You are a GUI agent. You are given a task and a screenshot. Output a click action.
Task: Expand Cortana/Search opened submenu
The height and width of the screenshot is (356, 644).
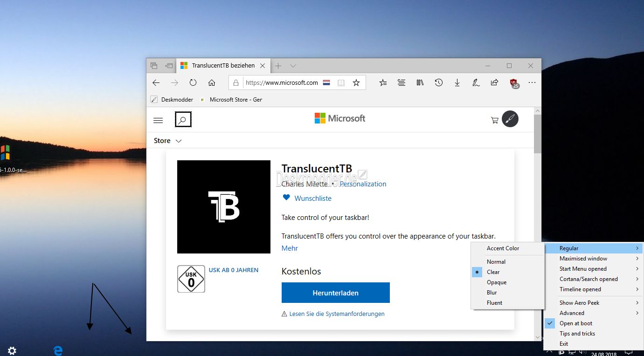click(x=594, y=279)
